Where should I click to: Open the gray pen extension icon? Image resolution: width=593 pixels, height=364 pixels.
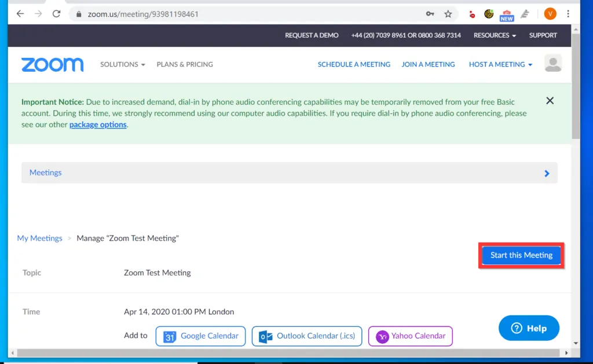tap(525, 14)
